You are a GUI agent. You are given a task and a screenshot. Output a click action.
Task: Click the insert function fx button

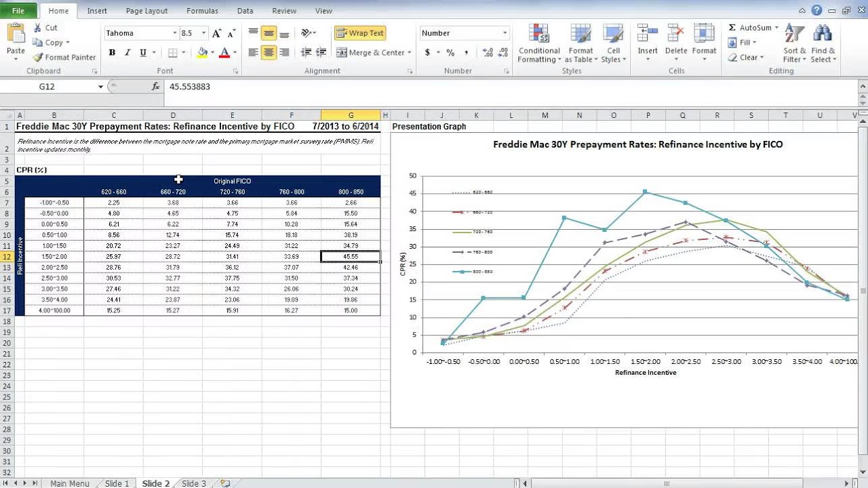tap(156, 87)
